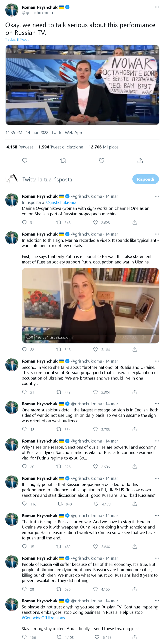Unmute the embedded video with speaker icon
164x644 pixels.
[143, 337]
